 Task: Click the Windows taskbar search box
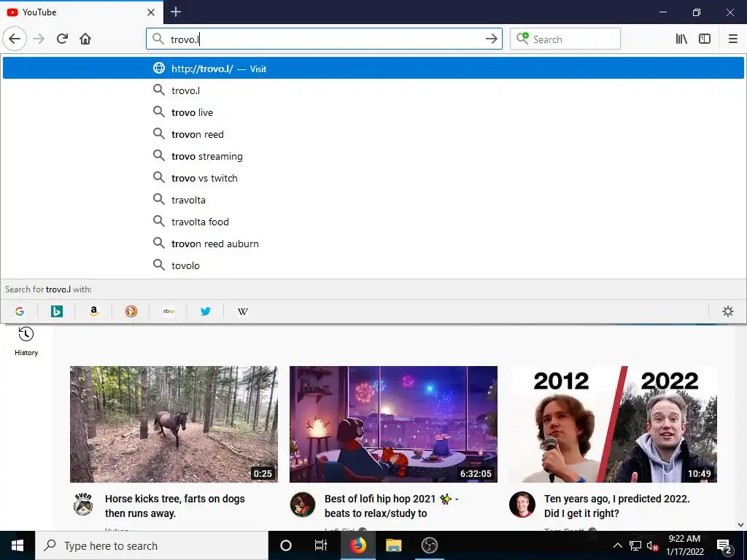[152, 545]
